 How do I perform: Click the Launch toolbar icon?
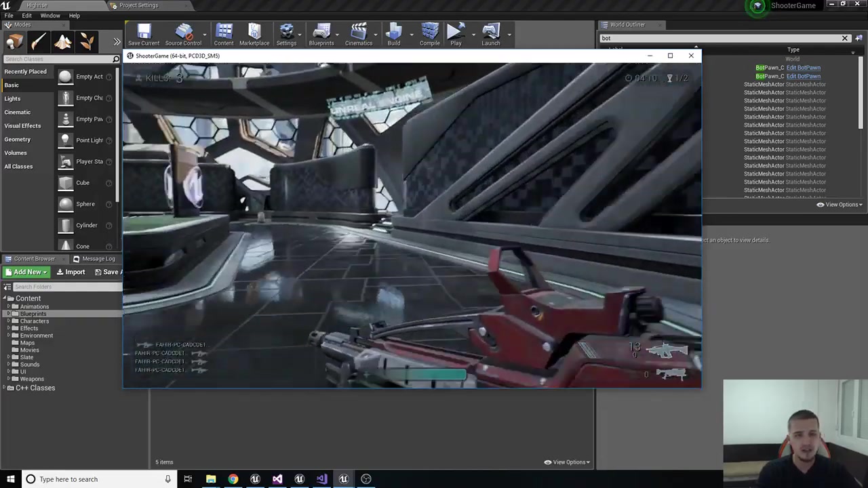[491, 35]
